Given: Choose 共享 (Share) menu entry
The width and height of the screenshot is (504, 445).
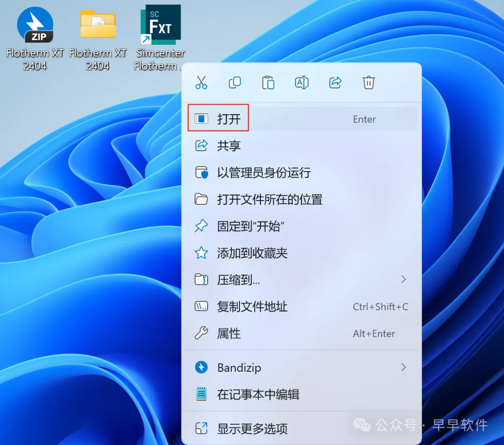Looking at the screenshot, I should click(x=301, y=146).
